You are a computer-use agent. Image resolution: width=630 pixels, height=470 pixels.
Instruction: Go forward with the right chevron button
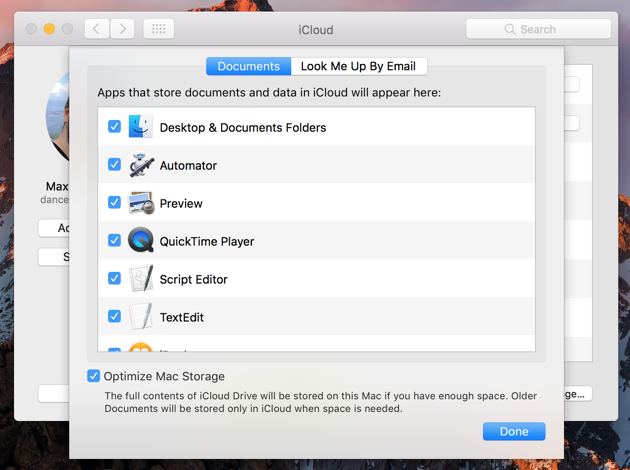[122, 29]
